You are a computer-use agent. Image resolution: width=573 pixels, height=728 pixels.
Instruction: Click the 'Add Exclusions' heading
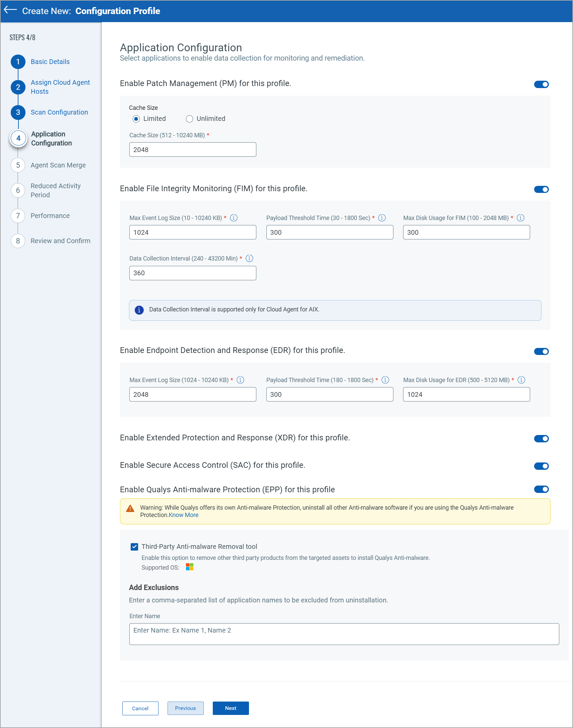(154, 588)
